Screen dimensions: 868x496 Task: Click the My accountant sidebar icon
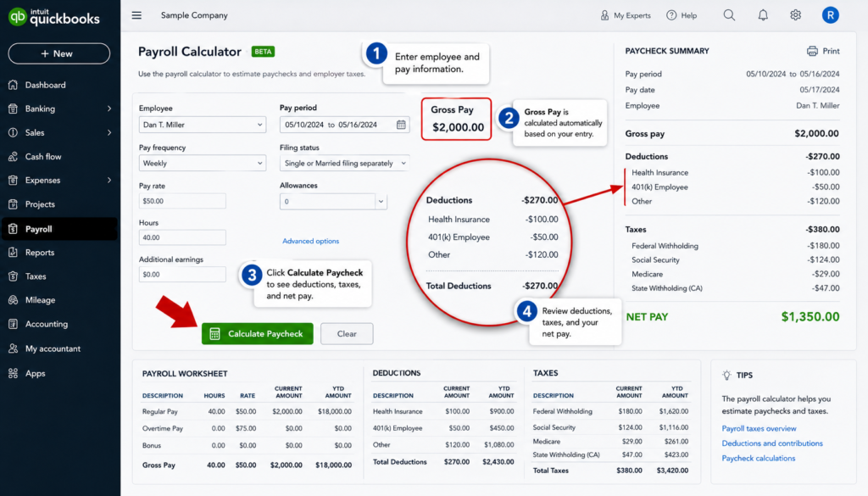14,348
